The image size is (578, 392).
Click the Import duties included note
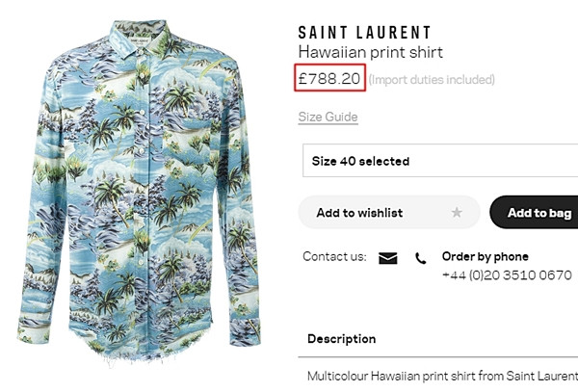[432, 80]
